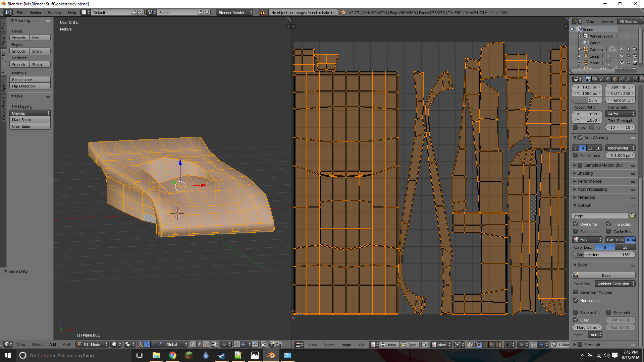This screenshot has width=644, height=362.
Task: Expand Camera tree node in outliner
Action: pos(579,49)
